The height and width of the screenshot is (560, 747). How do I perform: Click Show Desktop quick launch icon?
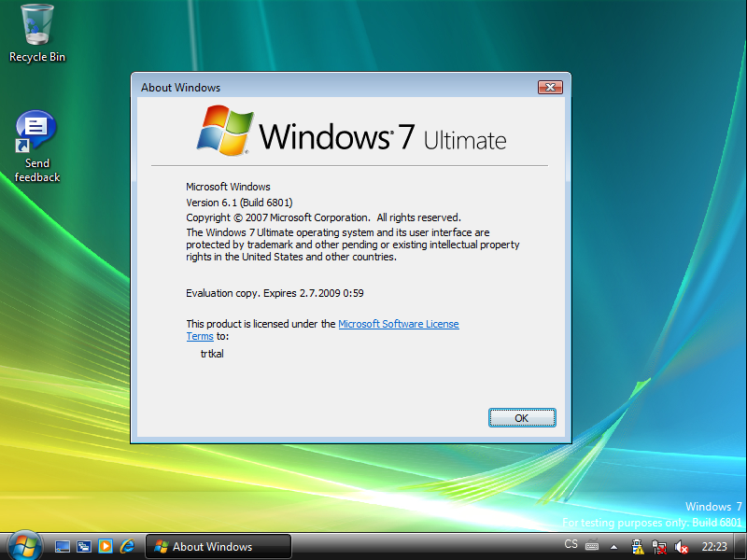63,546
